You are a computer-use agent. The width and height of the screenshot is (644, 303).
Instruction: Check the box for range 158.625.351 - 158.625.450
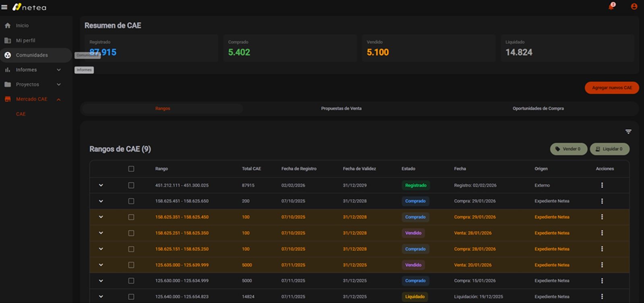click(x=131, y=217)
